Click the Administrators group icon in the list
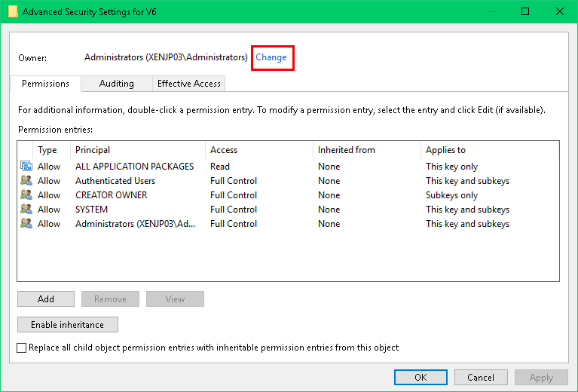578x392 pixels. point(26,224)
